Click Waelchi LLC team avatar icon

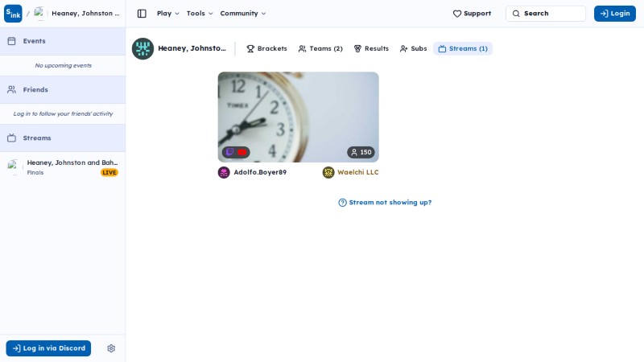pos(328,172)
